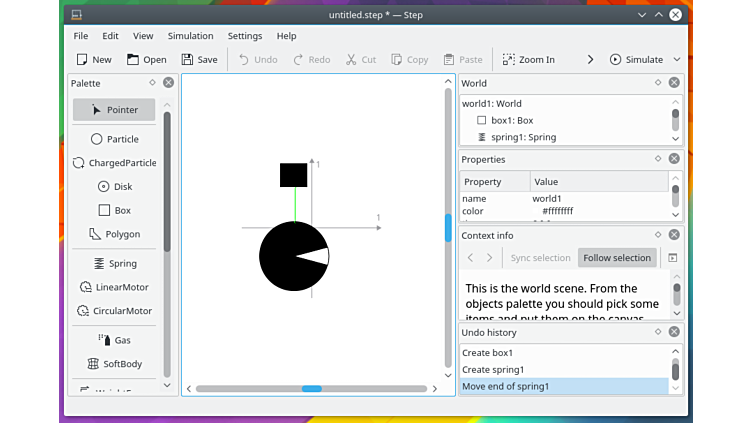Select the SoftBody tool
752x423 pixels.
(x=114, y=364)
